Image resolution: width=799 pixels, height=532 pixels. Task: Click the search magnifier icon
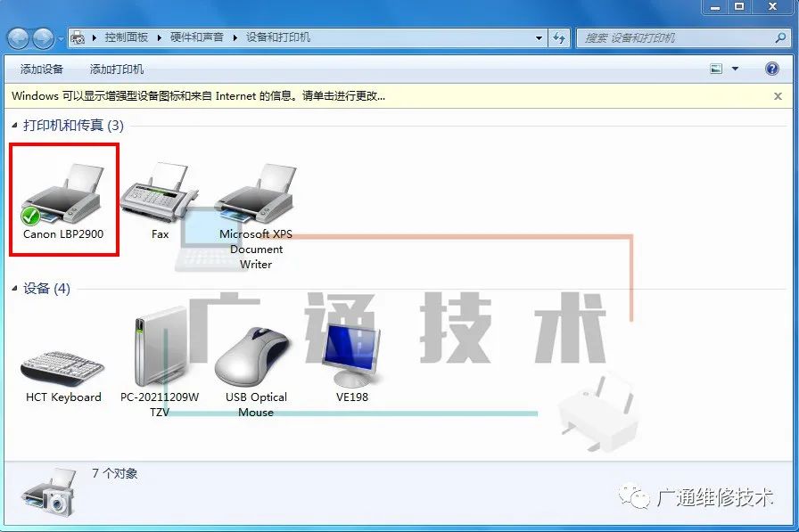point(780,37)
